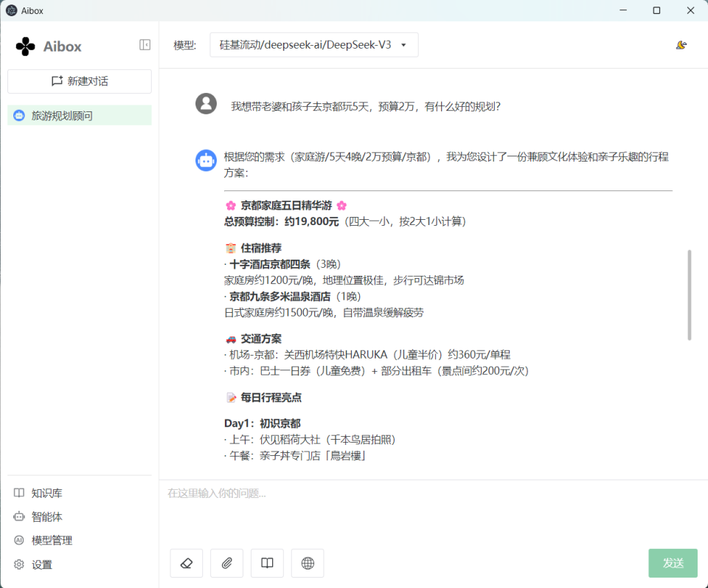
Task: Click the 关西机场特快HARUKA line
Action: click(367, 355)
